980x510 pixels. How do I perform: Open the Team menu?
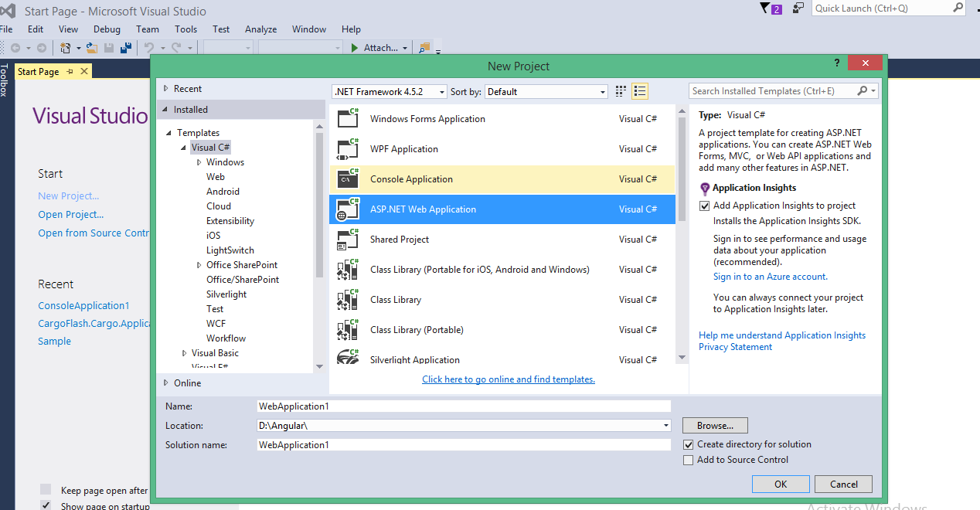coord(147,29)
